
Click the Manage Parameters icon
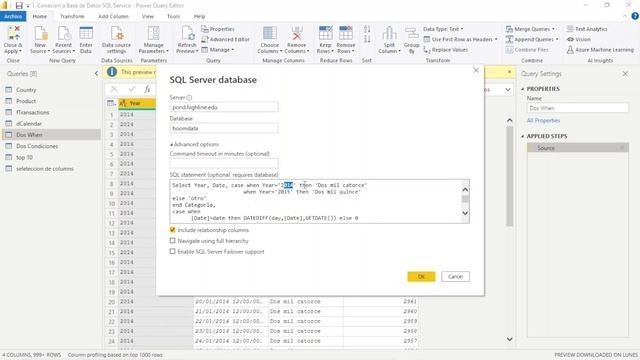coord(153,33)
